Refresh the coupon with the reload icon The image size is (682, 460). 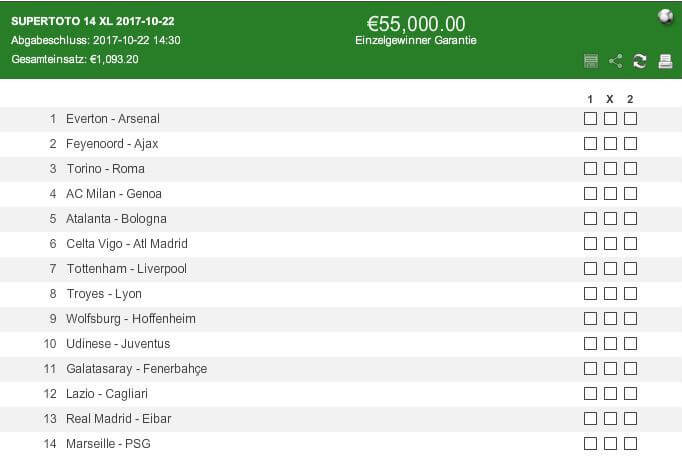coord(639,61)
